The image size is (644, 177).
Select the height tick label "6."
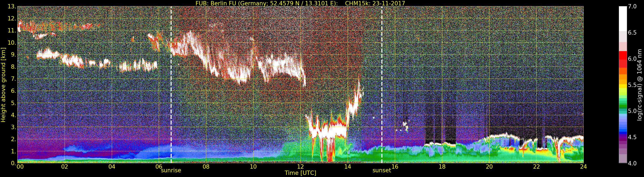(13, 91)
